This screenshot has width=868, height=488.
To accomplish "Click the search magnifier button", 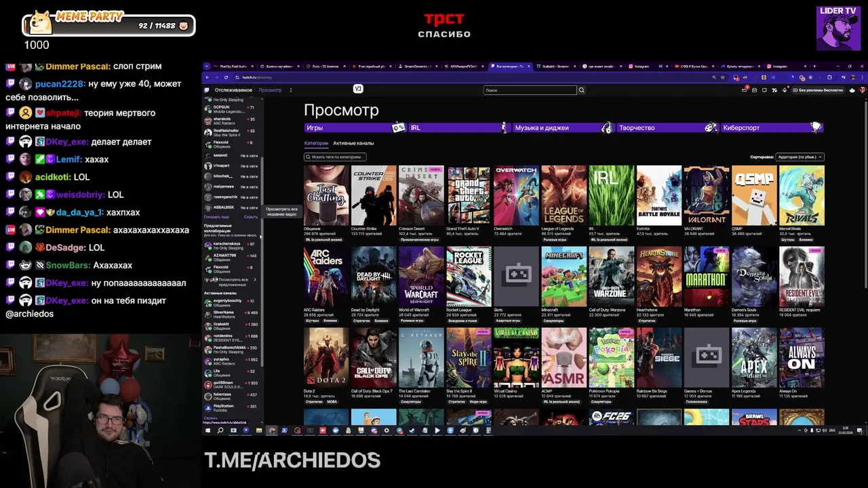I will click(581, 90).
